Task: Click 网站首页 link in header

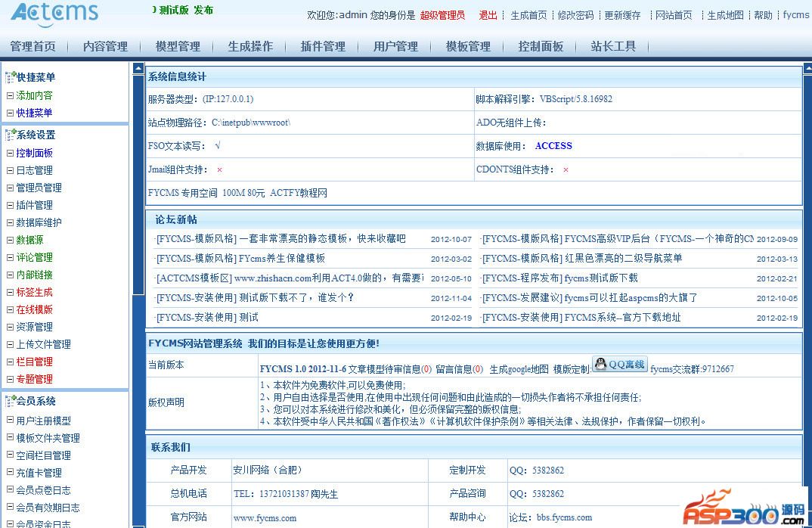Action: point(673,16)
